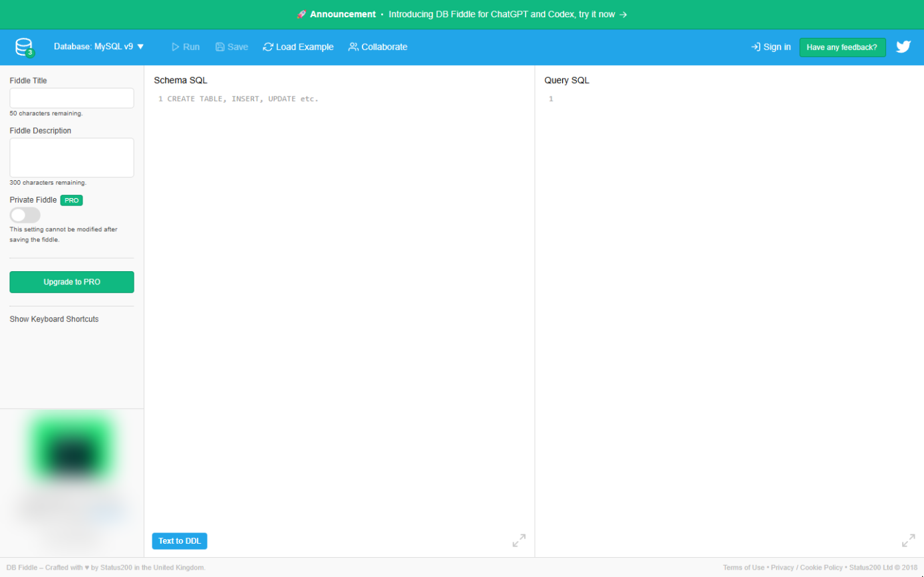Click the "Schema SQL" heading text
The width and height of the screenshot is (924, 577).
coord(180,80)
